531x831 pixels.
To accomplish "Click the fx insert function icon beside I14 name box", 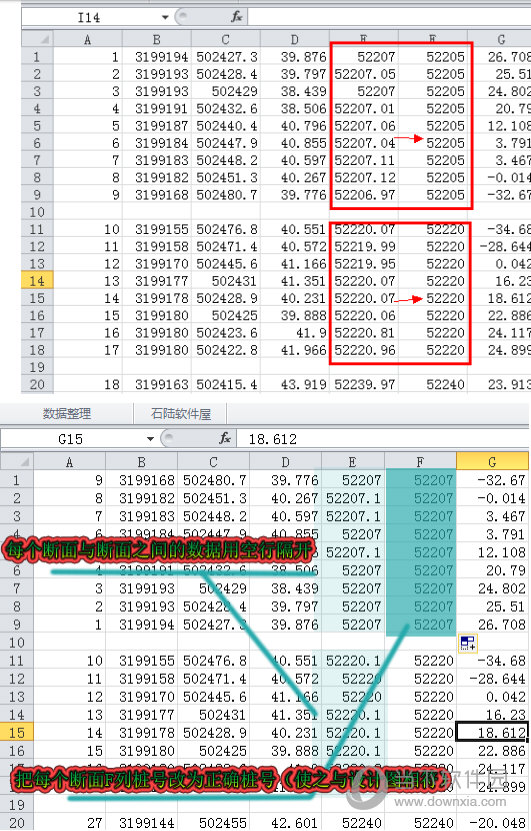I will point(236,17).
